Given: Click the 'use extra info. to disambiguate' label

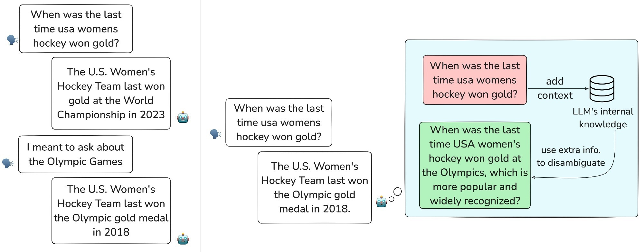Looking at the screenshot, I should point(571,156).
